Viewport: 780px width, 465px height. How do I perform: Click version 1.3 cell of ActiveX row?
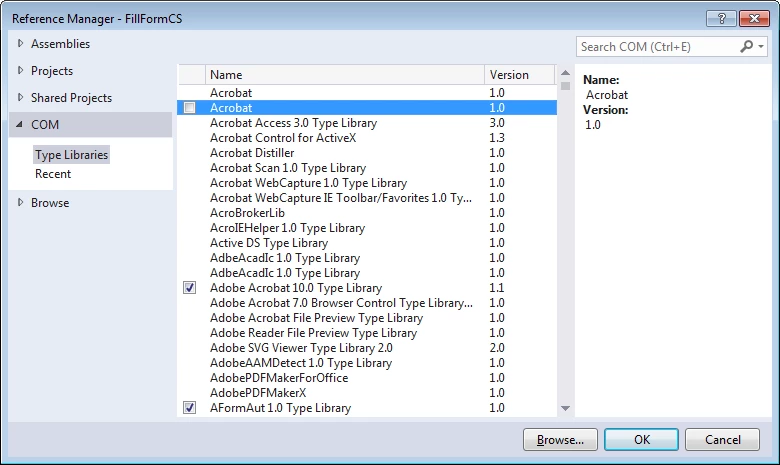[497, 137]
